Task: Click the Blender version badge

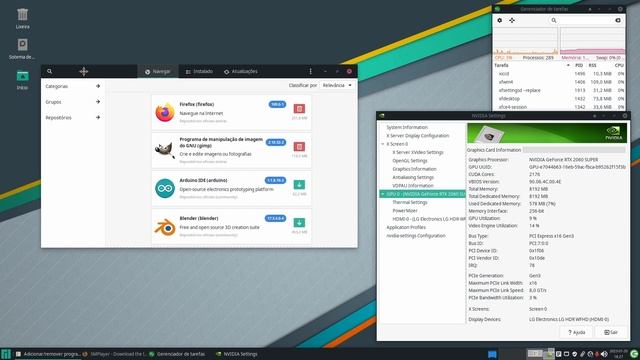Action: point(276,218)
